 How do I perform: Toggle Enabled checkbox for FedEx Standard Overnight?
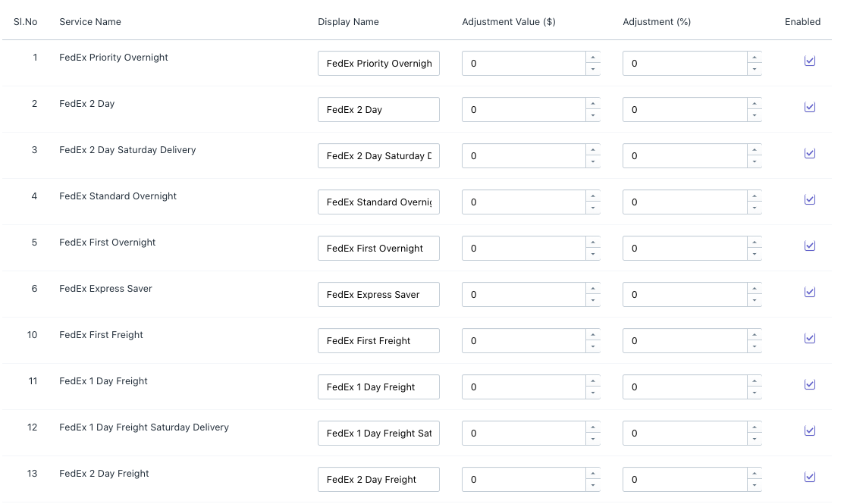810,199
